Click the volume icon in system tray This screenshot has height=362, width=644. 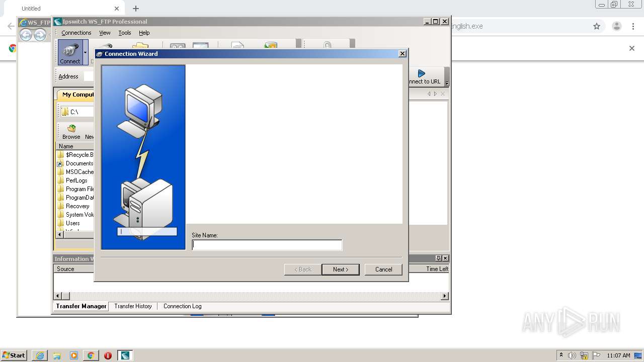[x=572, y=355]
